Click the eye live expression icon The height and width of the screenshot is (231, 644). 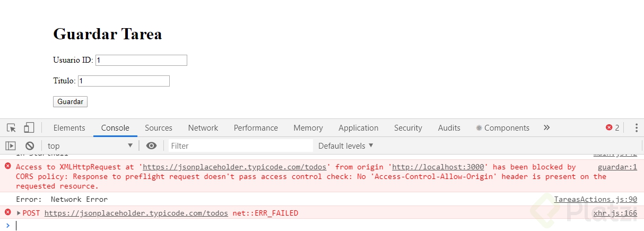click(152, 146)
